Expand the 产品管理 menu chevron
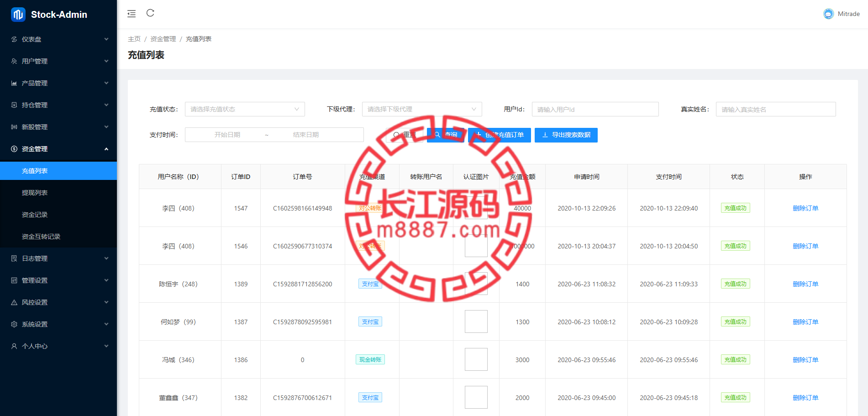The height and width of the screenshot is (416, 868). click(x=106, y=83)
